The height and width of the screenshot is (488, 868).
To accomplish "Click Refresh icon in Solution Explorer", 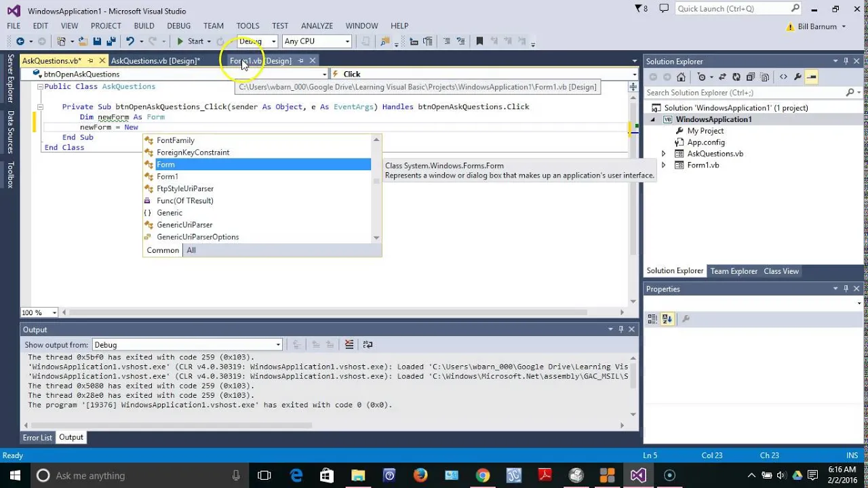I will pos(736,77).
